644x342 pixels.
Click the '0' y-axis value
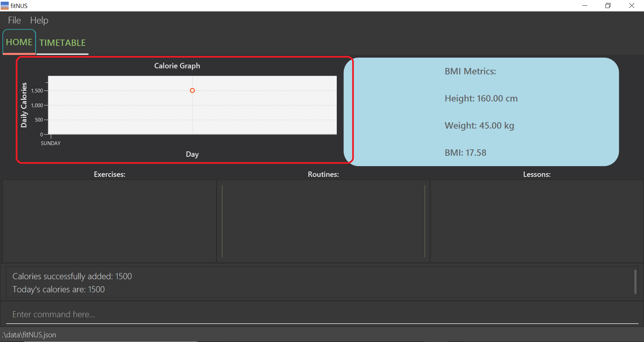tap(42, 135)
